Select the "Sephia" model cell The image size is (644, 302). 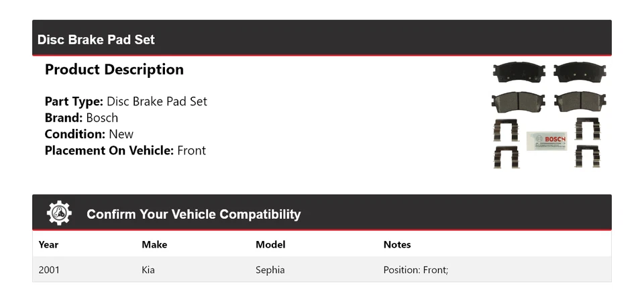point(270,270)
